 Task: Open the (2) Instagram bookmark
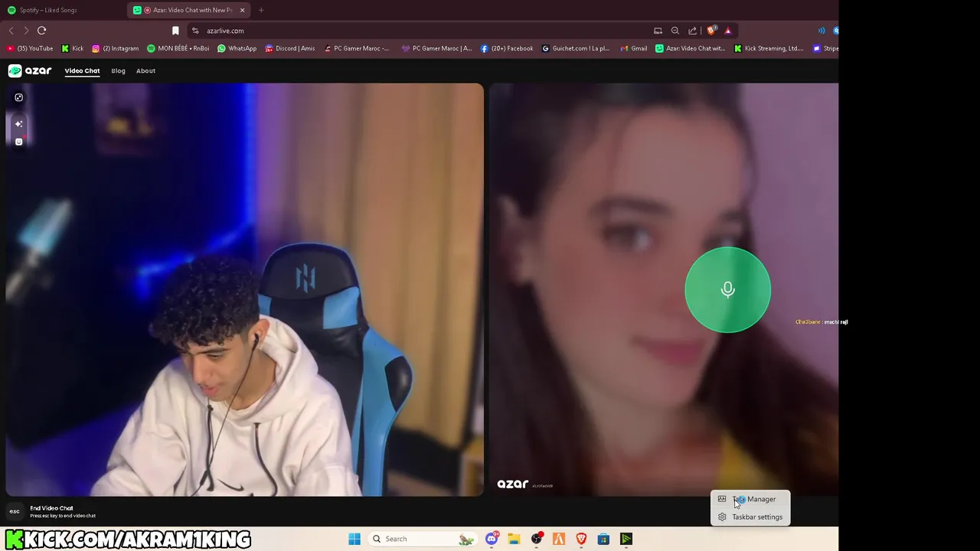116,48
